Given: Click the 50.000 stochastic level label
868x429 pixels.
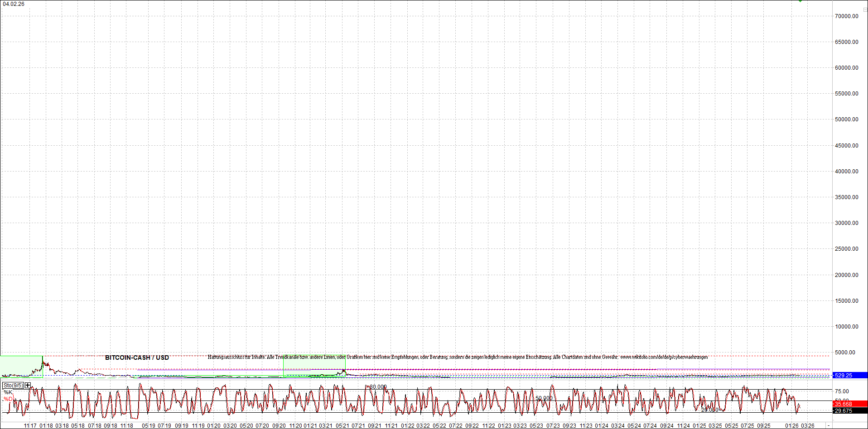Looking at the screenshot, I should click(x=544, y=398).
